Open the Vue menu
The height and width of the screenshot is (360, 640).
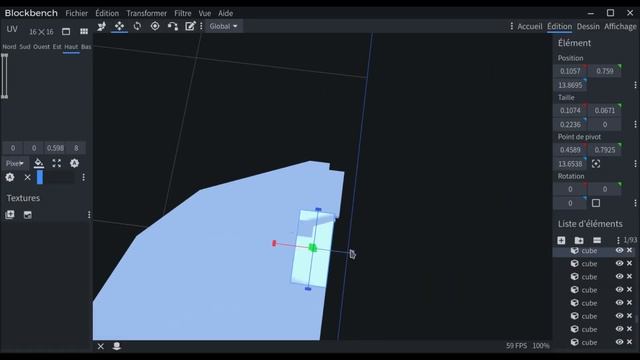click(x=204, y=13)
